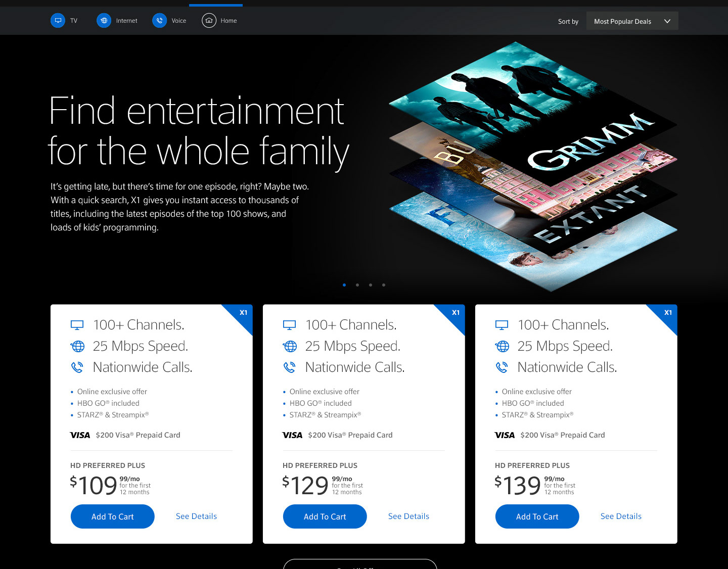Click the TV monitor icon in top navigation

(58, 21)
